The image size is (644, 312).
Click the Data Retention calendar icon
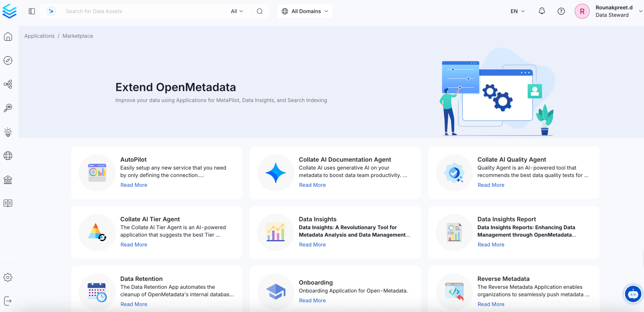click(97, 292)
